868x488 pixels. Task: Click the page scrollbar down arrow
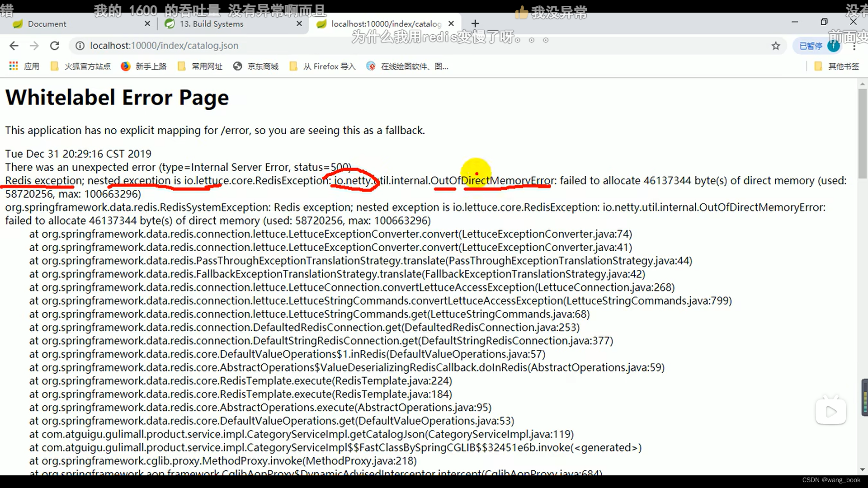[x=863, y=470]
